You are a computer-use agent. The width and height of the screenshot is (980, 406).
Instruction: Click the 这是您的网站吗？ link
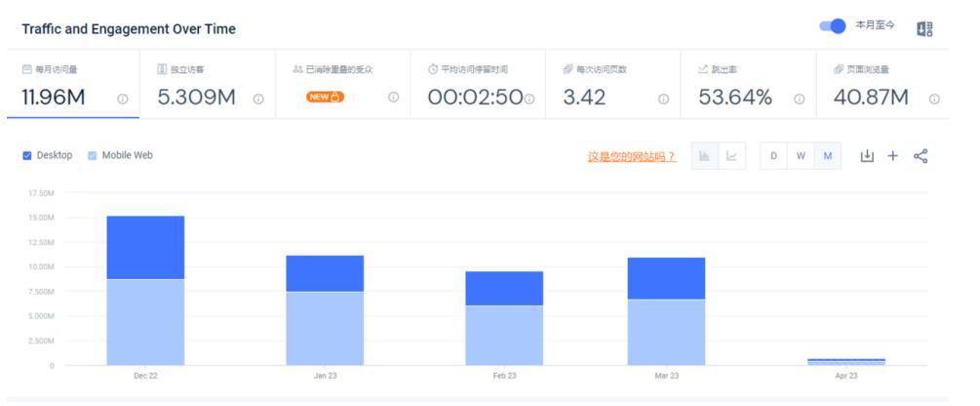(x=631, y=156)
